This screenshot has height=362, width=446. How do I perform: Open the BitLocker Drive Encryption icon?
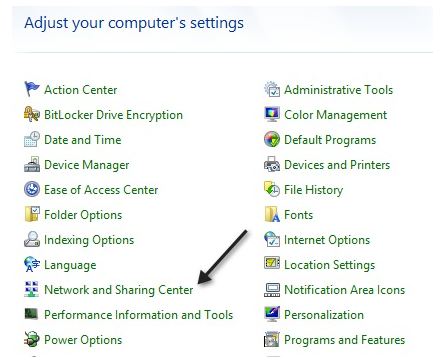coord(32,114)
